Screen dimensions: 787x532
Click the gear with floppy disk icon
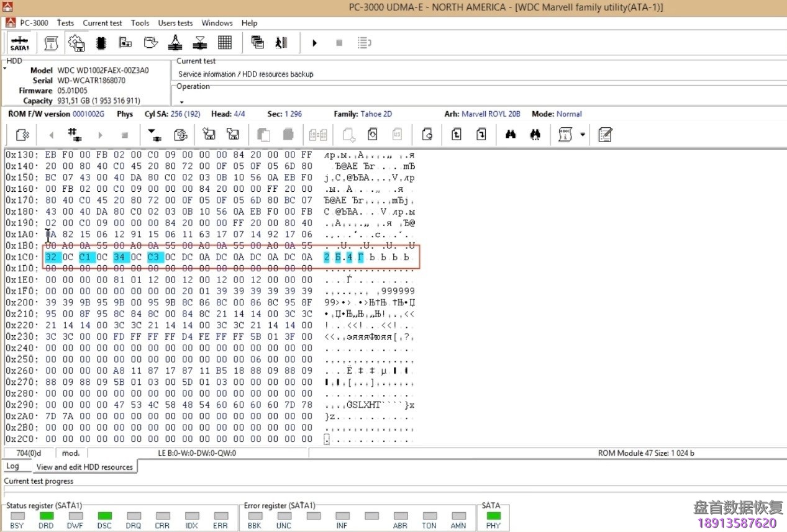coord(76,43)
